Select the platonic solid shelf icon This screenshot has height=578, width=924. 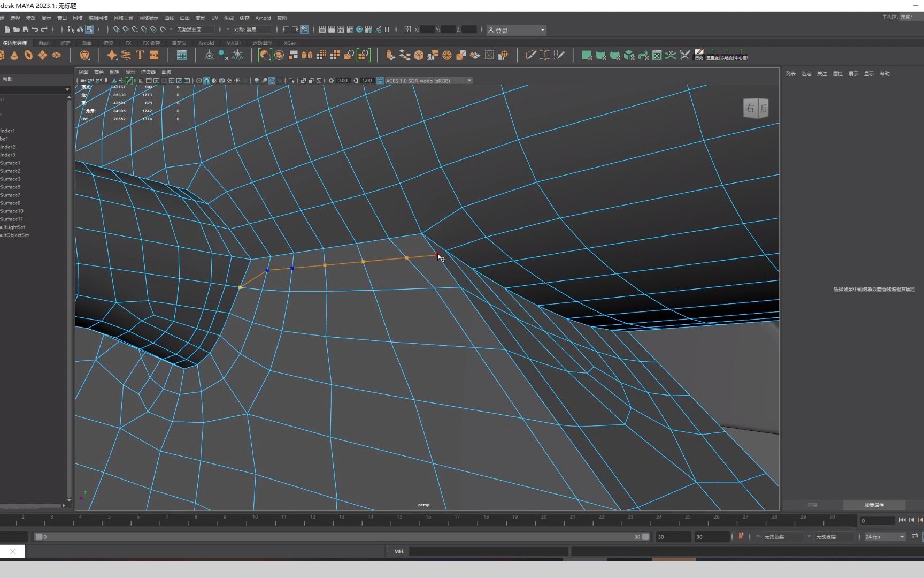coord(84,55)
